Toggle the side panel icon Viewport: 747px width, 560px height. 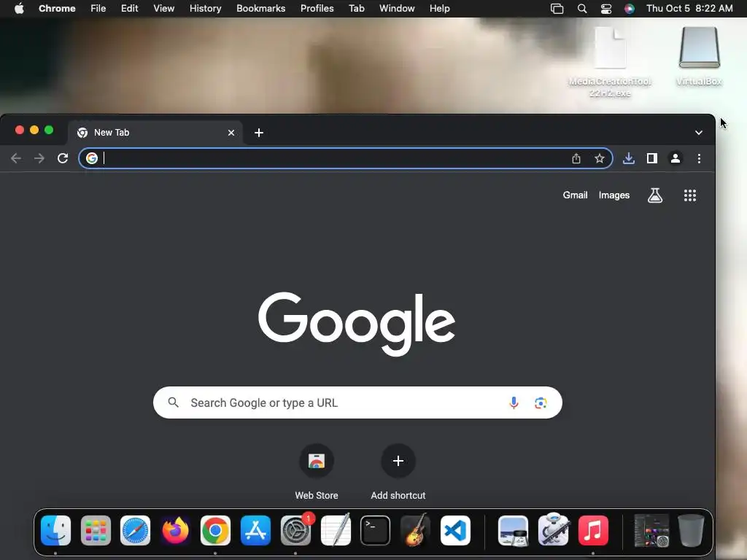pyautogui.click(x=652, y=158)
